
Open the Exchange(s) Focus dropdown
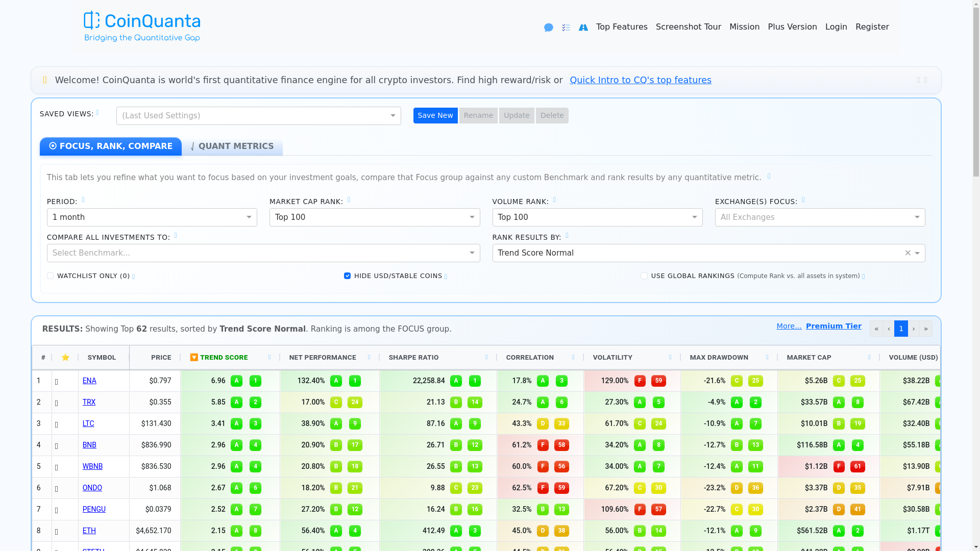[x=820, y=217]
